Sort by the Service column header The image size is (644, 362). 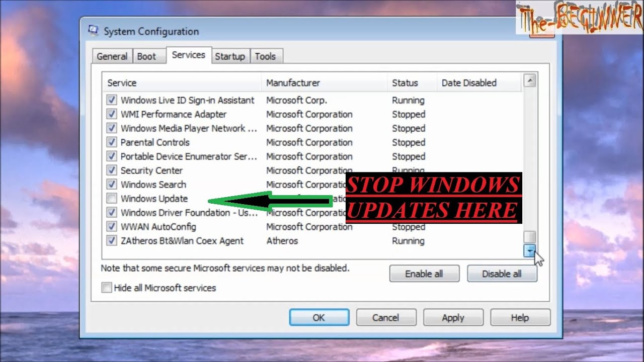pyautogui.click(x=182, y=83)
